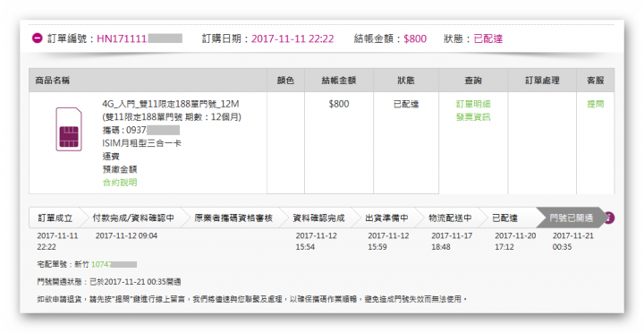Click the purple help icon beside 門號已開通
644x333 pixels.
609,218
